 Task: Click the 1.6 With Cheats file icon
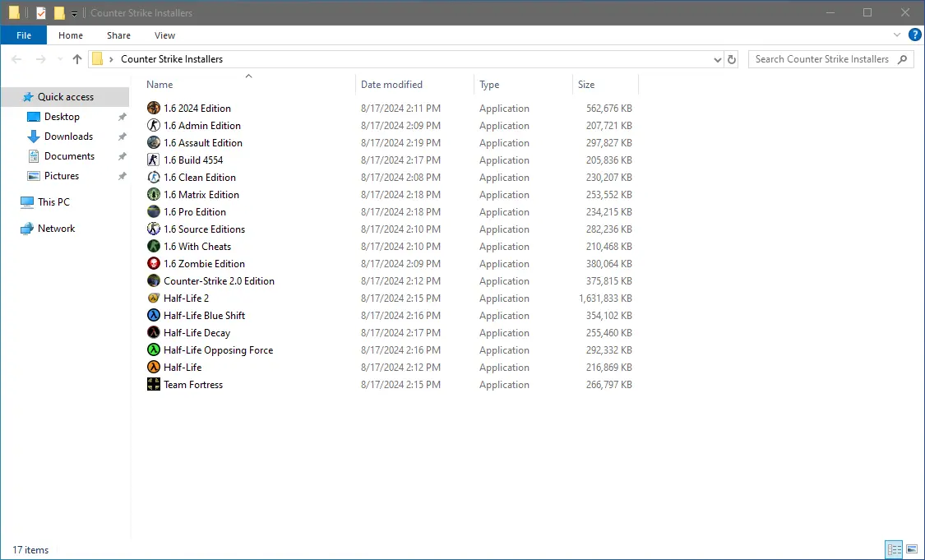tap(154, 246)
